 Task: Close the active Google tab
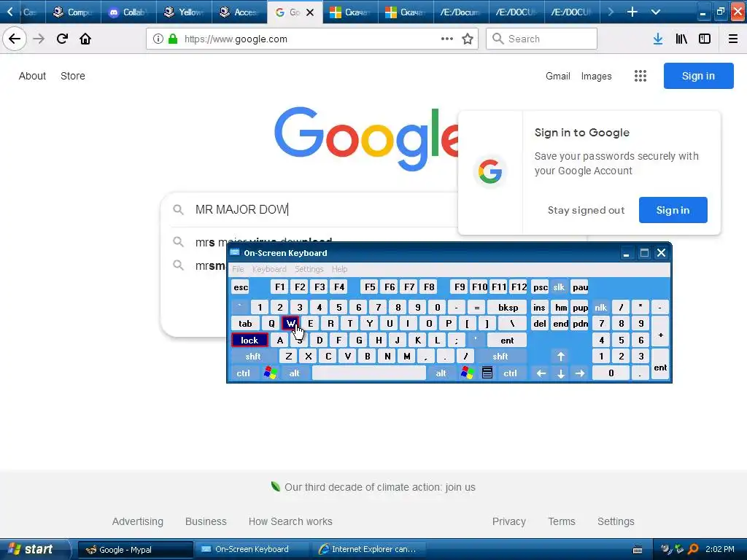(x=310, y=12)
